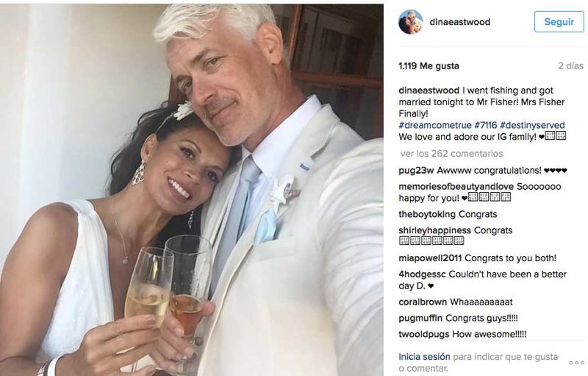Viewport: 588px width, 376px height.
Task: Open the #7116 hashtag
Action: pos(486,125)
